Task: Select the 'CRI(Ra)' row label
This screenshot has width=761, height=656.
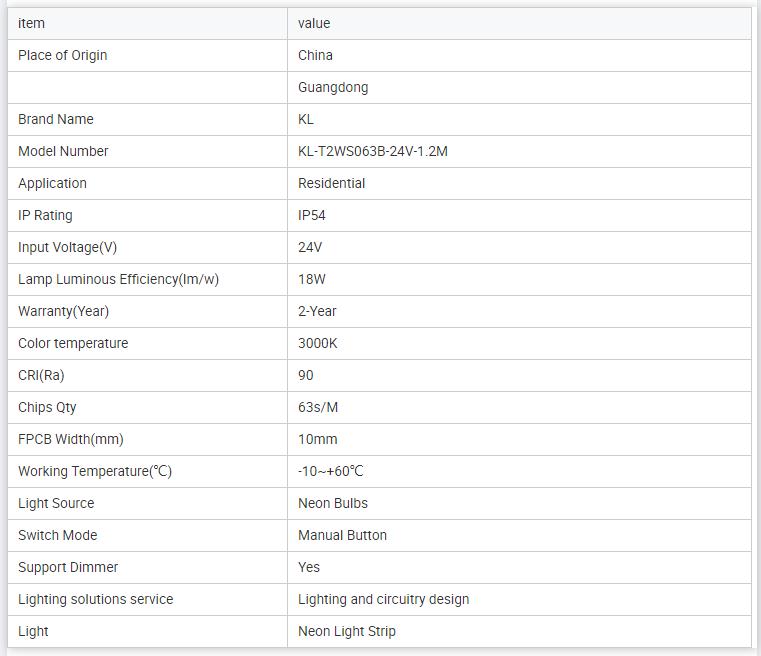Action: [x=41, y=375]
